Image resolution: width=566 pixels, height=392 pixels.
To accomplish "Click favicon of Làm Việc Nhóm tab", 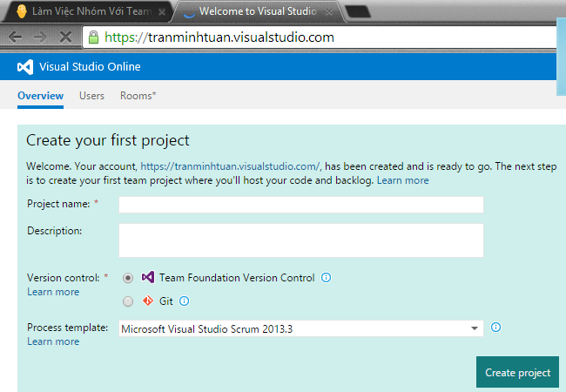I will pyautogui.click(x=22, y=11).
